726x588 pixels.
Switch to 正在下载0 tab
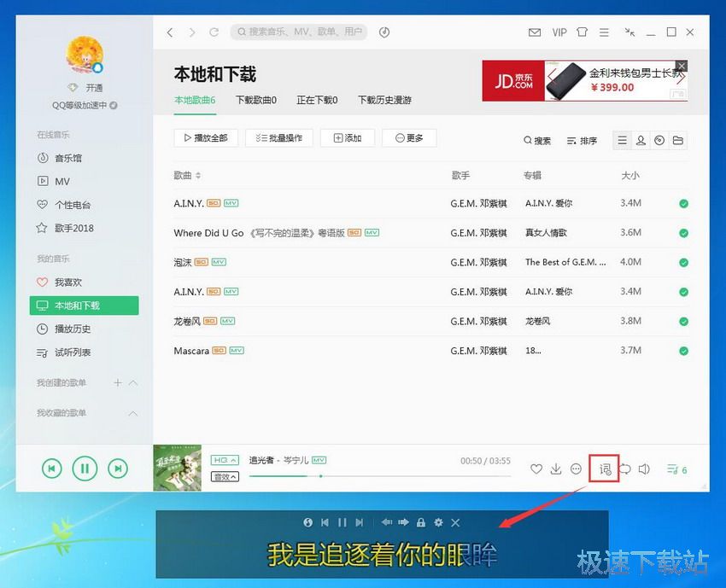tap(317, 100)
